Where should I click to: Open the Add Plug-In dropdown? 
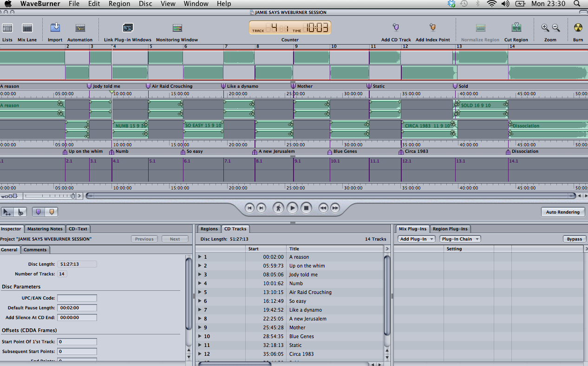[417, 239]
